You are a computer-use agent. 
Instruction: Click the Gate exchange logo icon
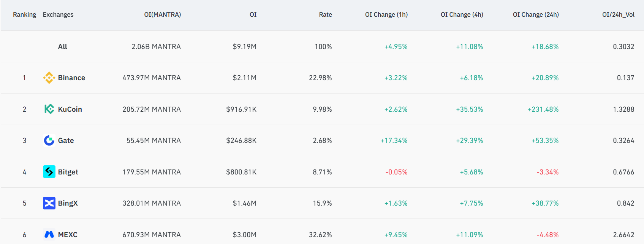coord(49,141)
